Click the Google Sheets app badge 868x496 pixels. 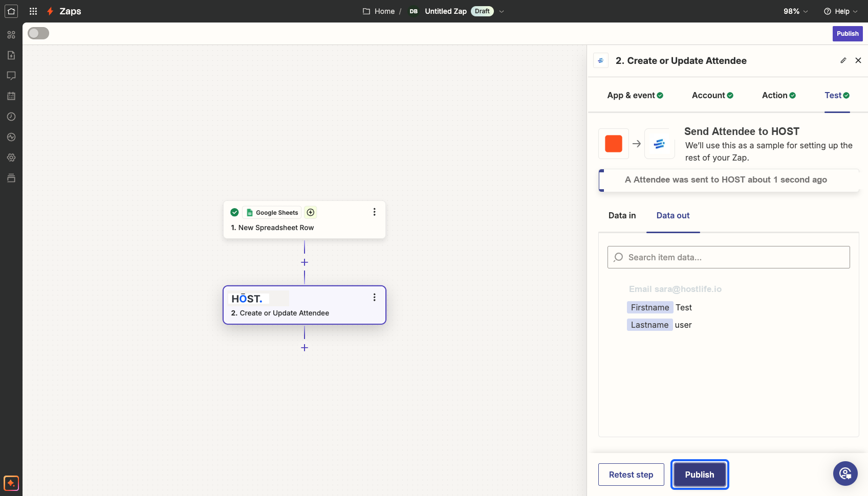point(272,212)
